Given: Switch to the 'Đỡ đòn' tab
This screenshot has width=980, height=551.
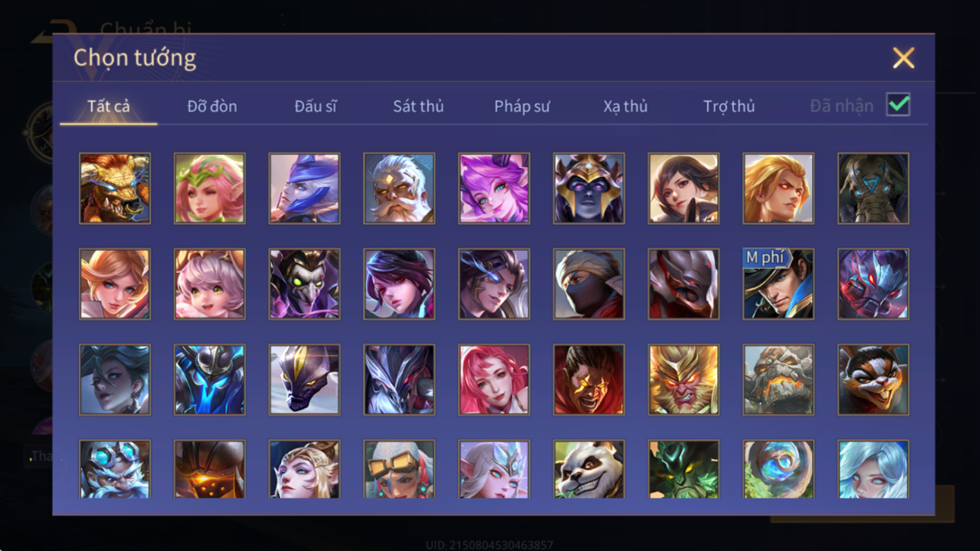Looking at the screenshot, I should click(212, 106).
